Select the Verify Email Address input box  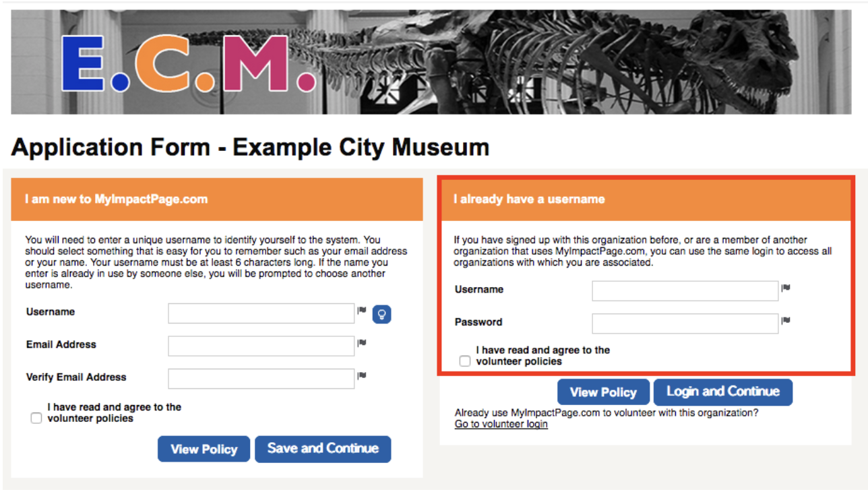261,379
